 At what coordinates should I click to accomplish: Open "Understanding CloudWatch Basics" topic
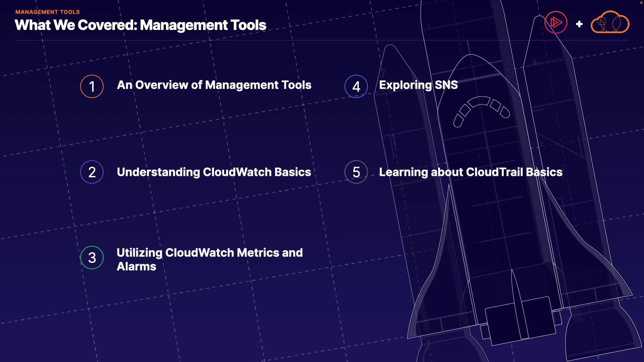[214, 172]
